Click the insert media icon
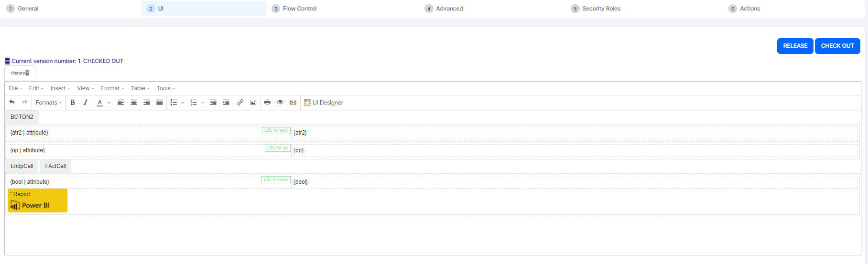 point(293,103)
